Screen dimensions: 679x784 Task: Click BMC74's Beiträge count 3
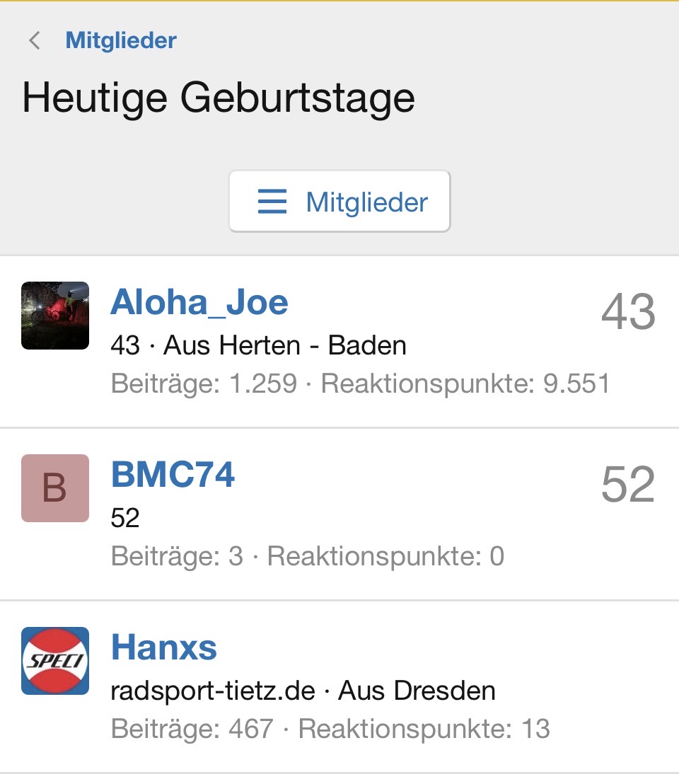click(236, 556)
